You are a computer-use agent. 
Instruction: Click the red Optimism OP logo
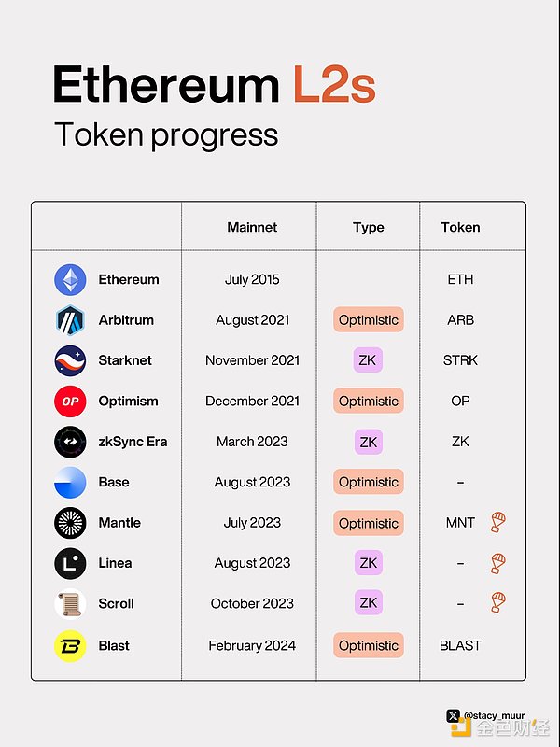click(x=70, y=401)
